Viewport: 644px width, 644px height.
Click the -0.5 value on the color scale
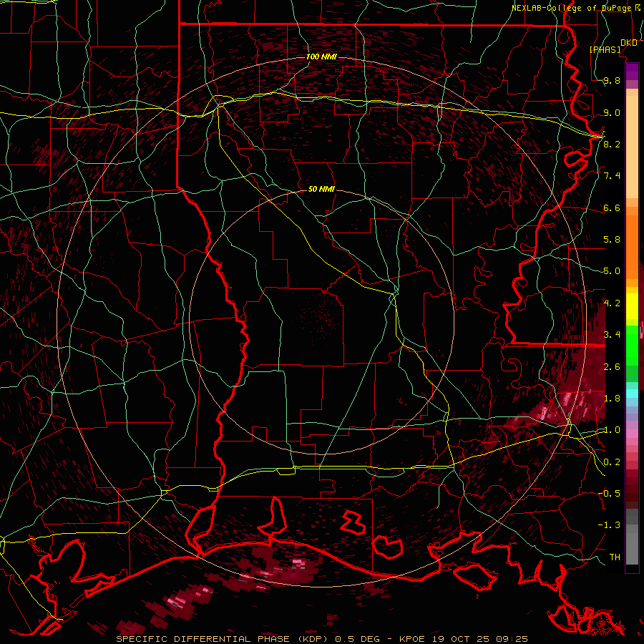coord(608,494)
